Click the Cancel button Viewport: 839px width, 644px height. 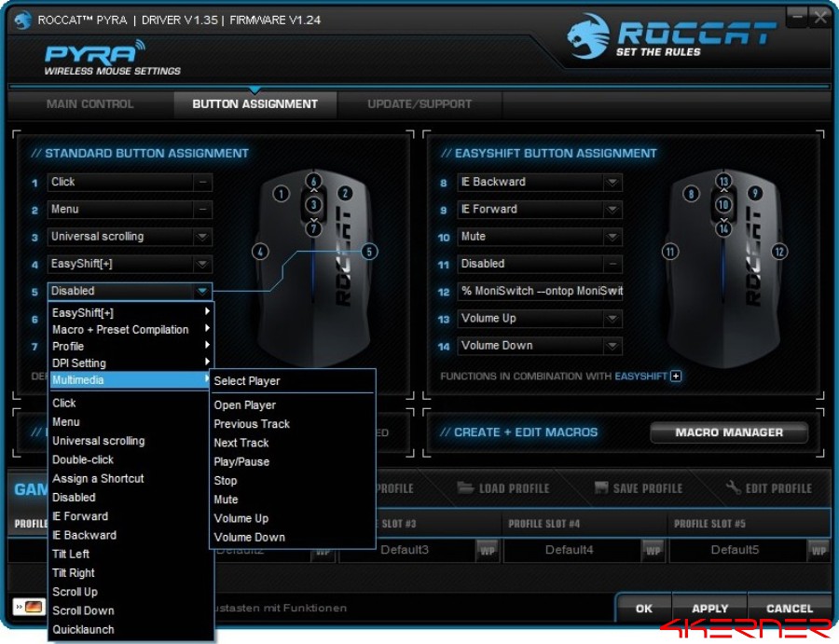(790, 609)
